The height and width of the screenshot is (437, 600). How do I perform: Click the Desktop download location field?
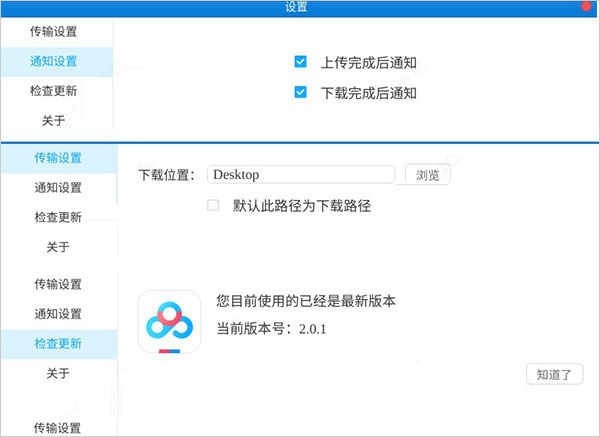pyautogui.click(x=301, y=174)
